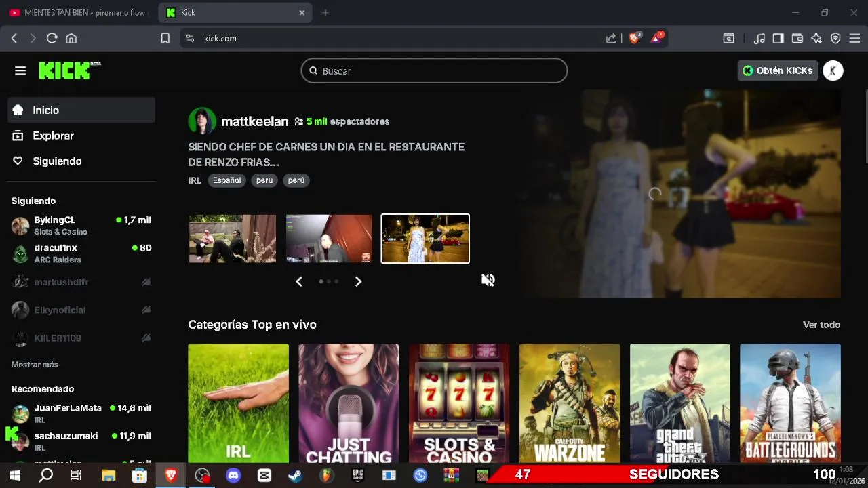Viewport: 868px width, 488px height.
Task: Open Epic Games launcher from taskbar
Action: tap(357, 475)
